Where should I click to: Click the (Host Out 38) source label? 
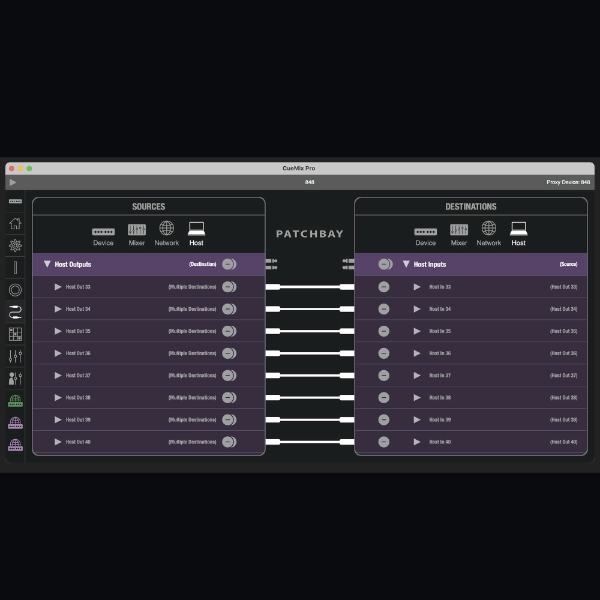[x=563, y=398]
